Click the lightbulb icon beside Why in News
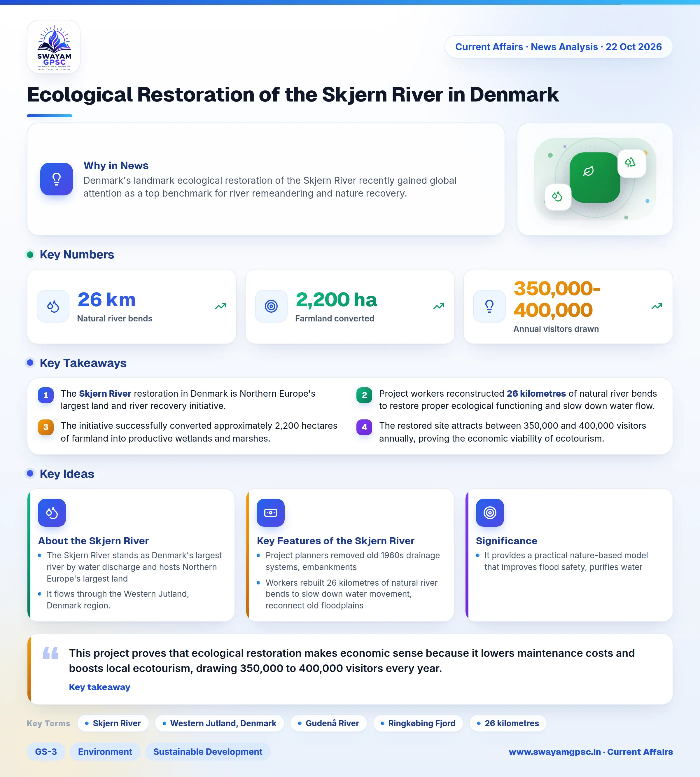Viewport: 700px width, 777px height. coord(57,179)
